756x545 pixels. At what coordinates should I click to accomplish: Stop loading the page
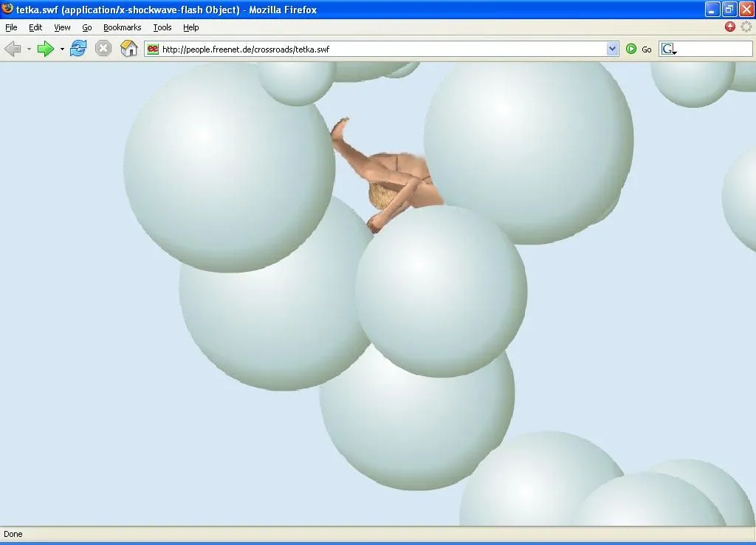click(103, 48)
